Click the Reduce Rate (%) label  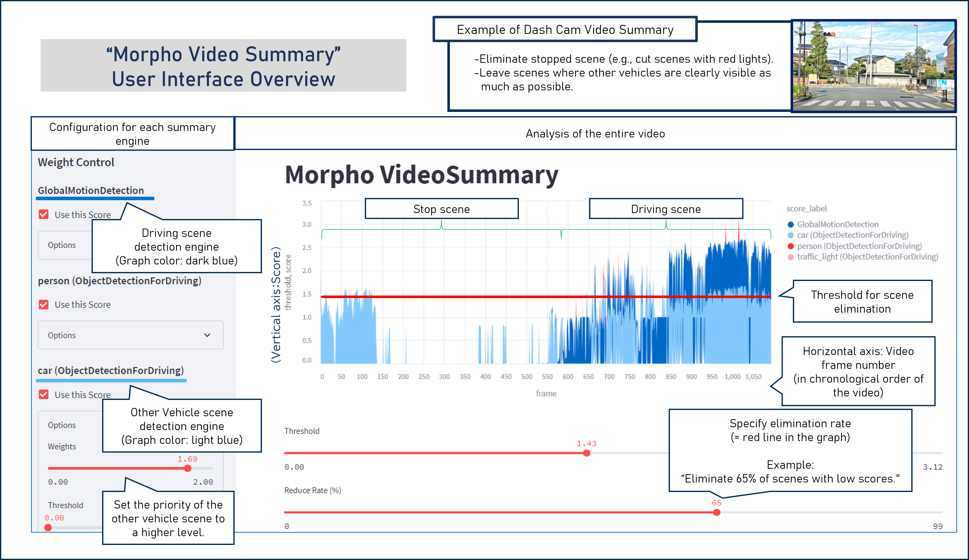coord(313,491)
